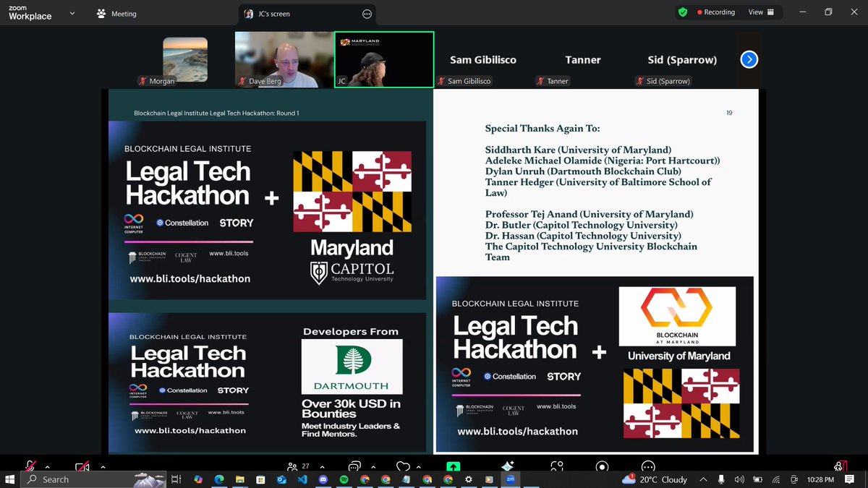Open Spotify from the taskbar

(344, 479)
